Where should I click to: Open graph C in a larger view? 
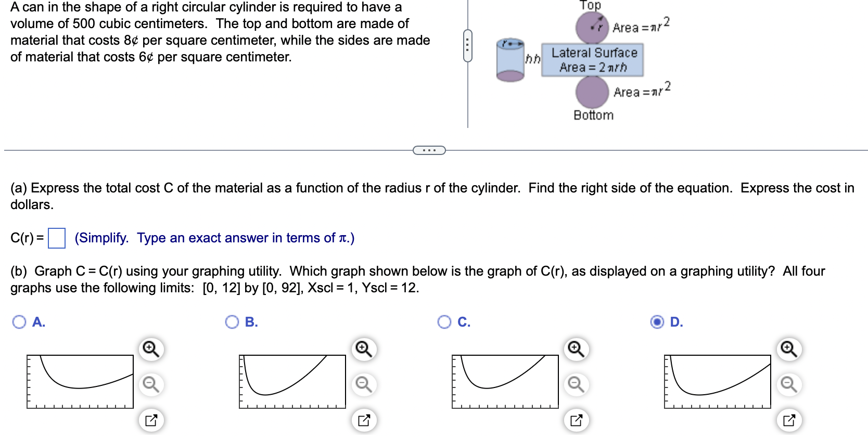click(x=575, y=420)
